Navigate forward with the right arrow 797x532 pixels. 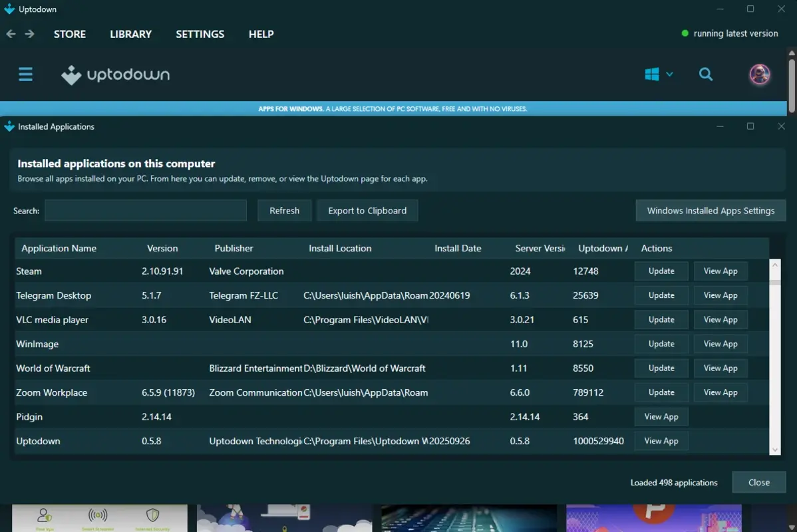click(29, 33)
